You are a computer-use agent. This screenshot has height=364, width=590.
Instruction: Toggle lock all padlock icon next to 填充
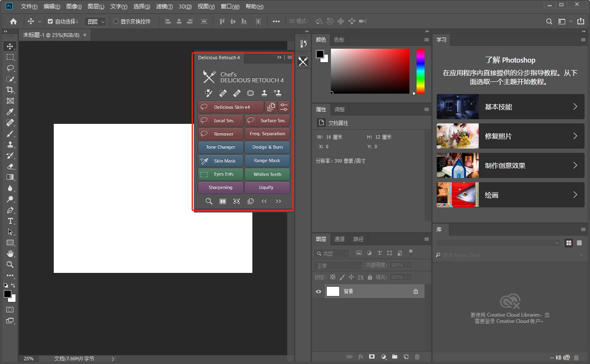pos(370,277)
